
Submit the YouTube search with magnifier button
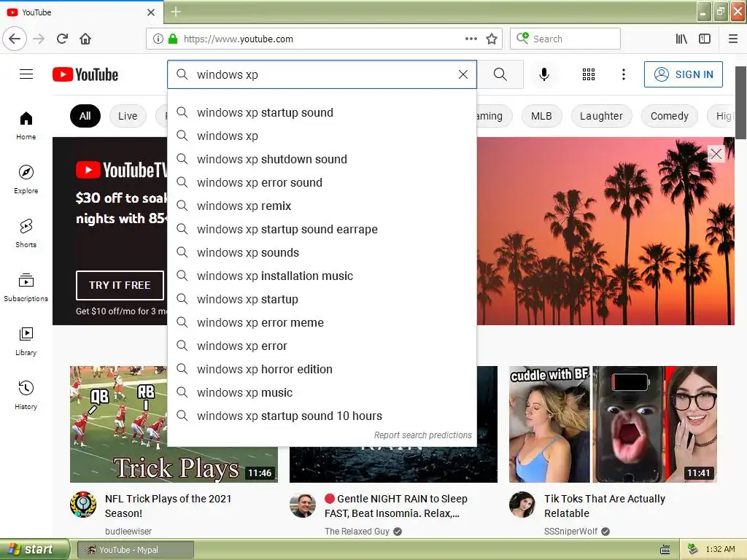pyautogui.click(x=500, y=74)
